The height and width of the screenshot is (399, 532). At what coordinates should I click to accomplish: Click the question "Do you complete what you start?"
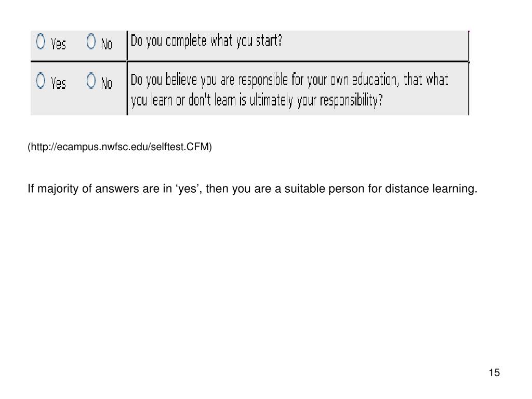pos(206,41)
